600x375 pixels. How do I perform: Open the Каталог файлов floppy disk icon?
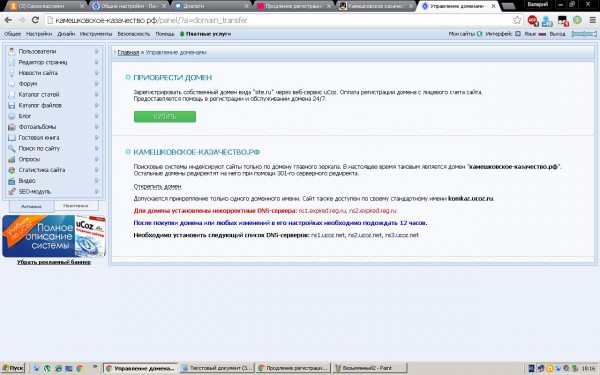click(12, 105)
